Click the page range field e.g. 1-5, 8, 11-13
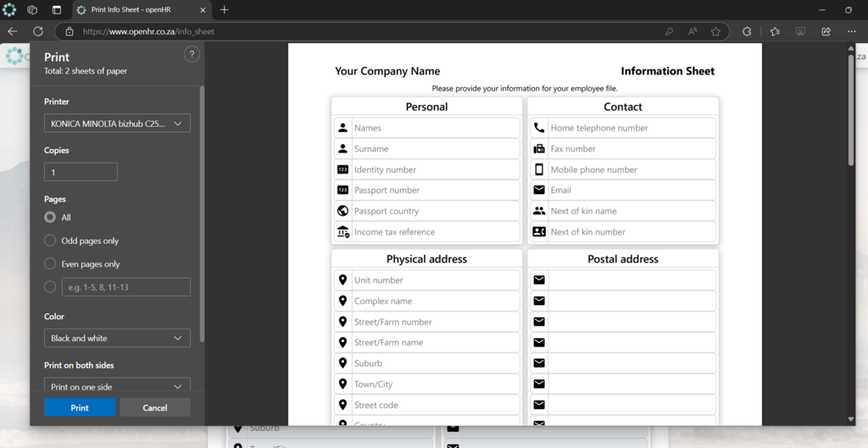Viewport: 868px width, 448px height. (x=126, y=287)
